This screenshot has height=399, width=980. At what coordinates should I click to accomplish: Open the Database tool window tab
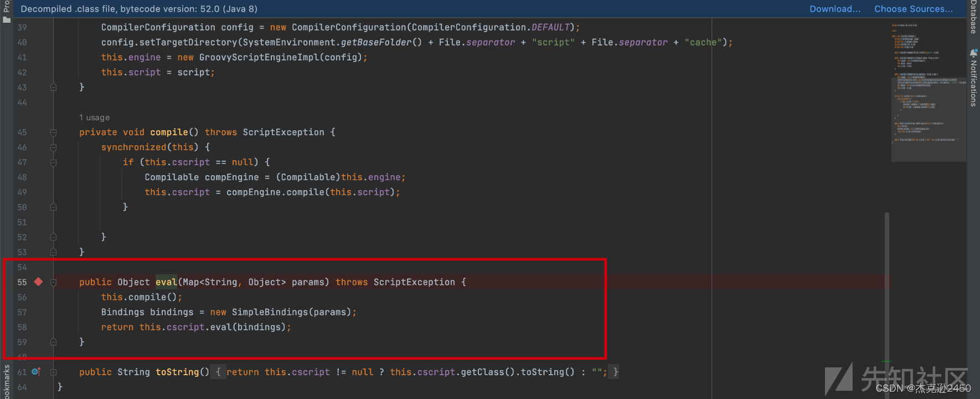[x=973, y=17]
